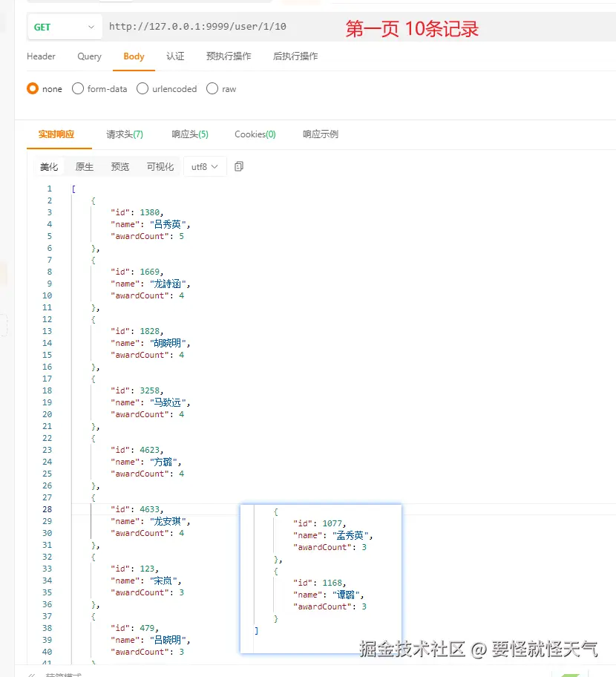Viewport: 616px width, 677px height.
Task: Open the GET request method dropdown
Action: [65, 27]
